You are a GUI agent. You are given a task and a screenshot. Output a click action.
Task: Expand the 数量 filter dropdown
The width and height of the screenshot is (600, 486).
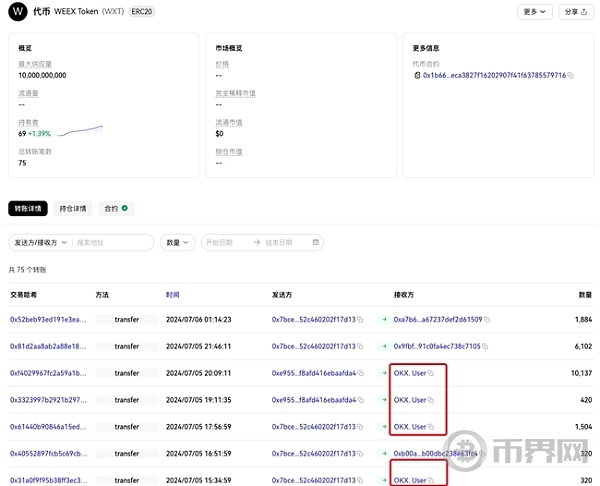178,243
